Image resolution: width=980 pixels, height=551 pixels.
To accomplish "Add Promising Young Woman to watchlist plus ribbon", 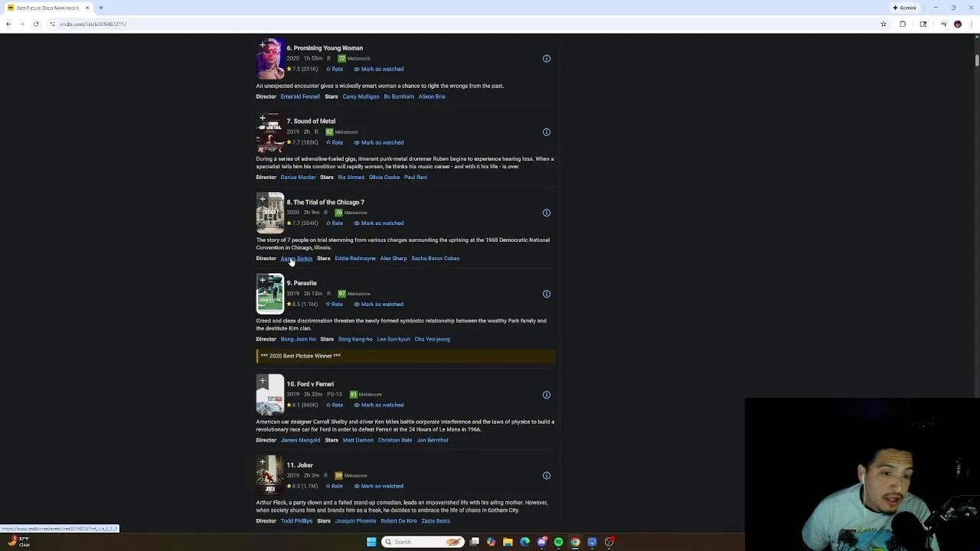I will click(262, 46).
